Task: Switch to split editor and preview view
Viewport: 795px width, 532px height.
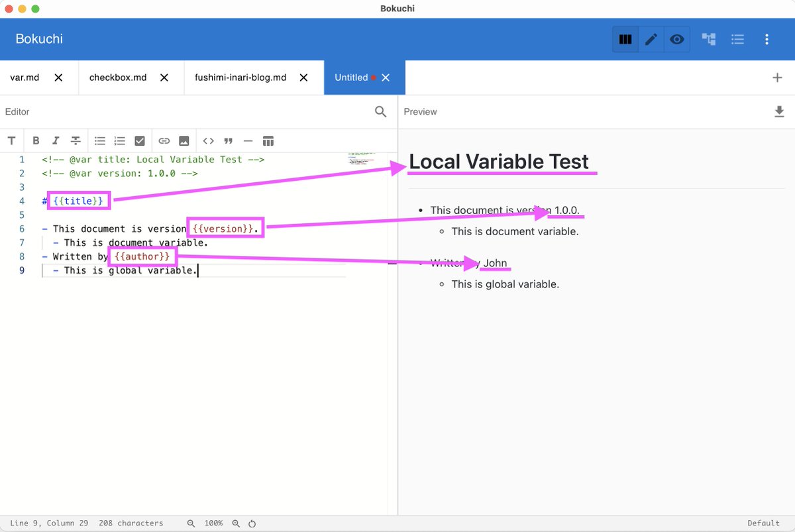Action: 625,40
